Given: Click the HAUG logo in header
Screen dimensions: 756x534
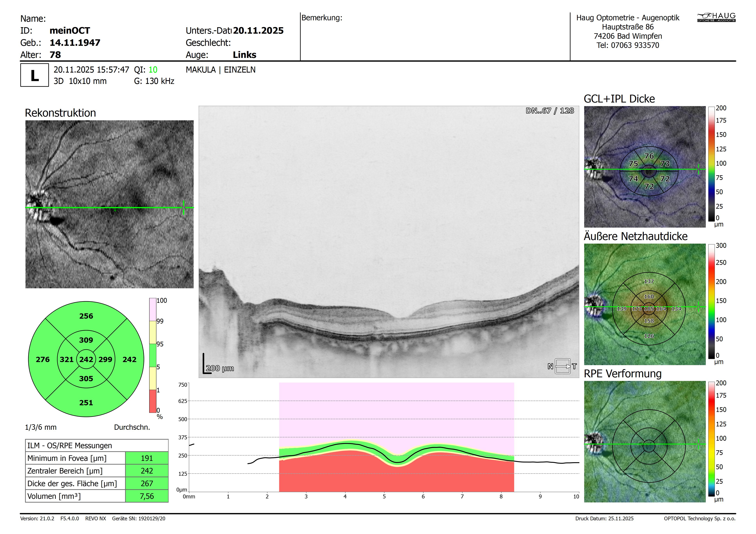Looking at the screenshot, I should click(716, 17).
